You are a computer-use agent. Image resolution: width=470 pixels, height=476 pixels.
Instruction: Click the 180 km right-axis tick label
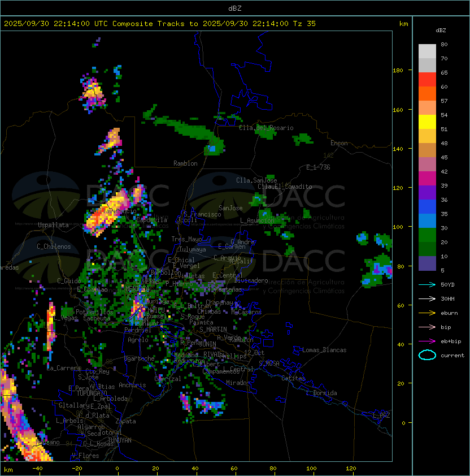point(398,71)
